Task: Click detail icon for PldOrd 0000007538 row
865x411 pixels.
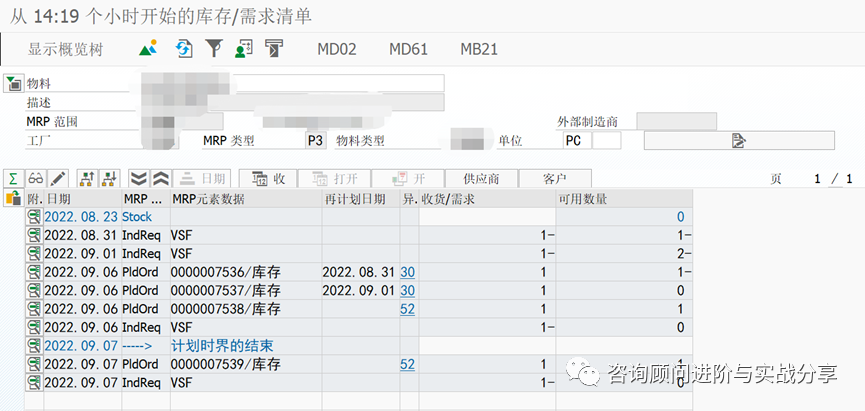Action: pyautogui.click(x=35, y=309)
